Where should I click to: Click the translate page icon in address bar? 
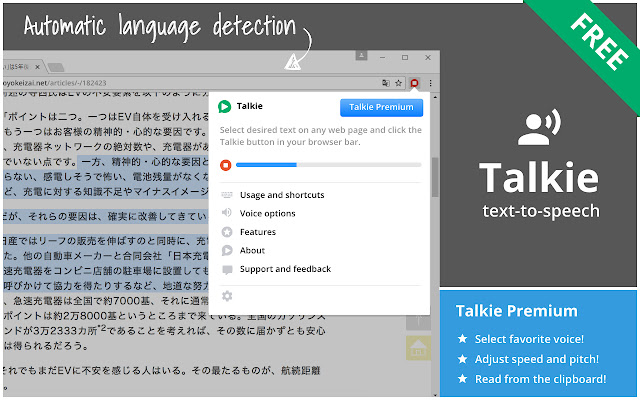386,83
